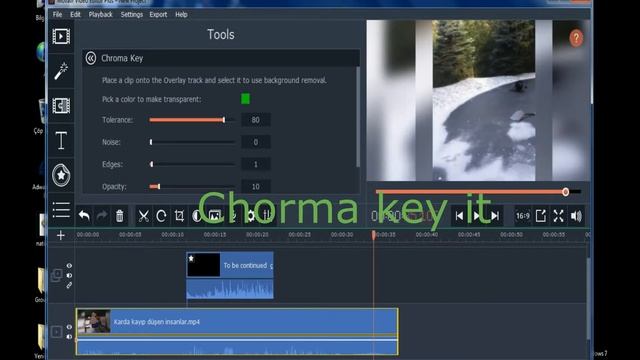This screenshot has width=640, height=360.
Task: Open Audio properties equalizer icon
Action: coord(266,216)
